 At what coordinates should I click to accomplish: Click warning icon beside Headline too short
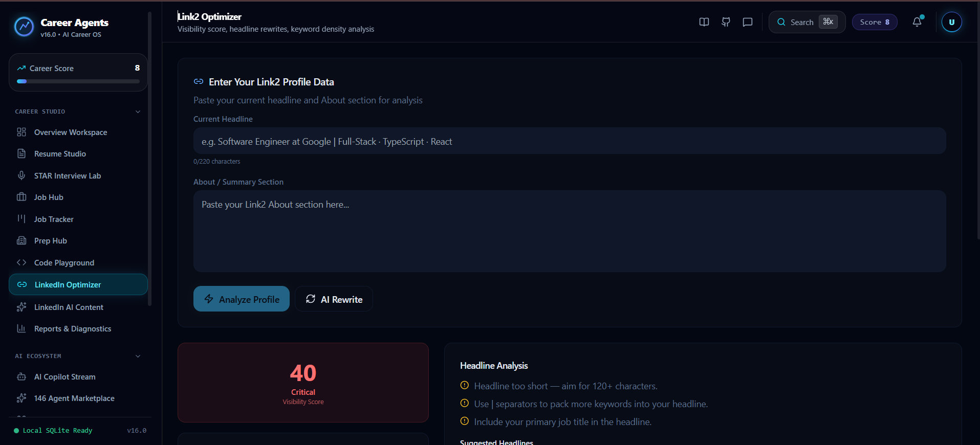click(x=465, y=385)
